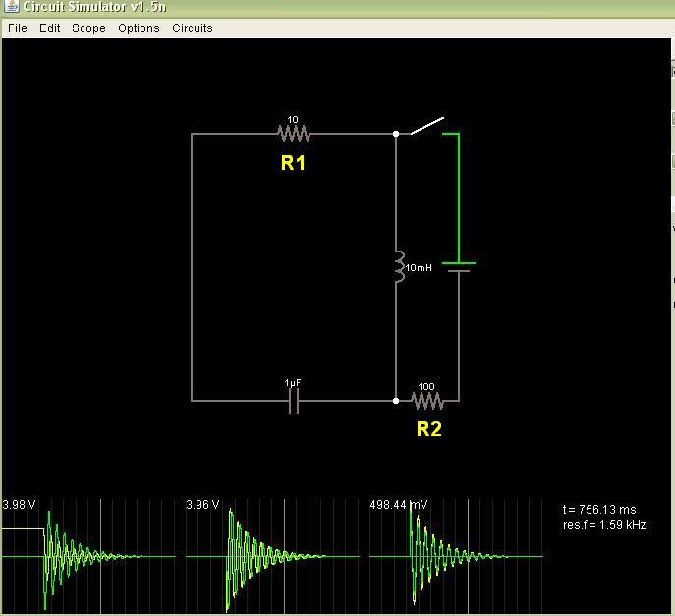The height and width of the screenshot is (616, 675).
Task: Click the 498.44 mV scope waveform
Action: pos(456,557)
